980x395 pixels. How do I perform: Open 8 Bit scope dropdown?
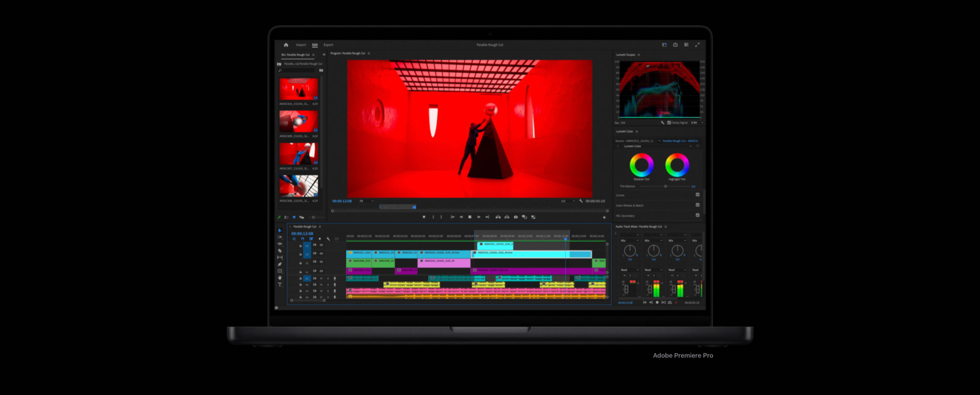click(697, 123)
